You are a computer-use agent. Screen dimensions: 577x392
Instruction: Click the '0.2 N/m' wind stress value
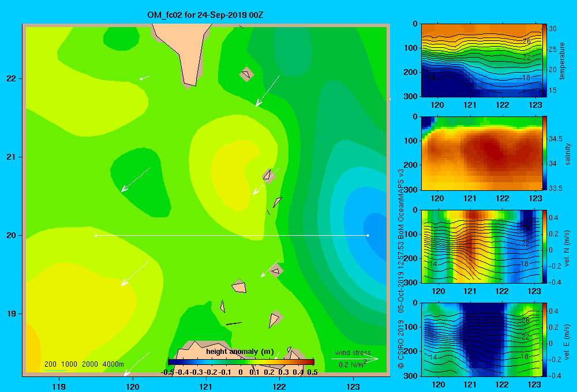(352, 364)
